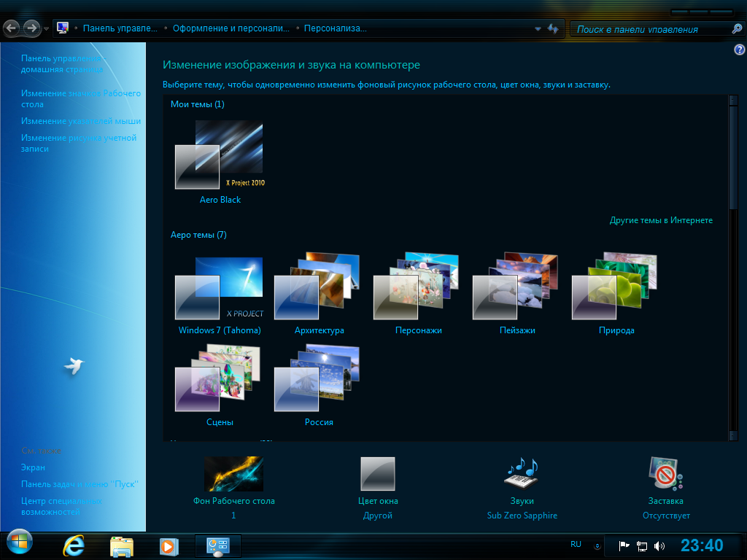The width and height of the screenshot is (747, 560).
Task: Show hidden tray icons arrow
Action: (597, 546)
